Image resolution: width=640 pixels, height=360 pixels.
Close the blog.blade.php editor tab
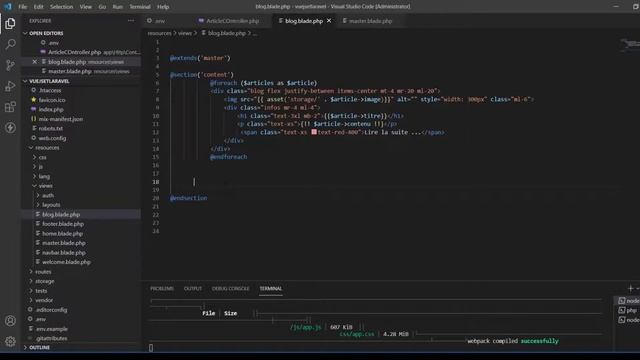tap(329, 20)
